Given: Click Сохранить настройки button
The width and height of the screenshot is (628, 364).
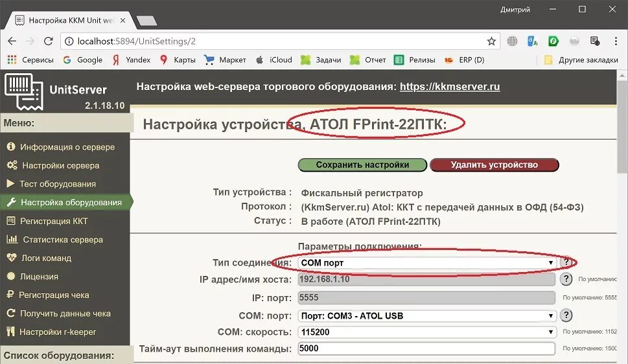Looking at the screenshot, I should click(362, 165).
